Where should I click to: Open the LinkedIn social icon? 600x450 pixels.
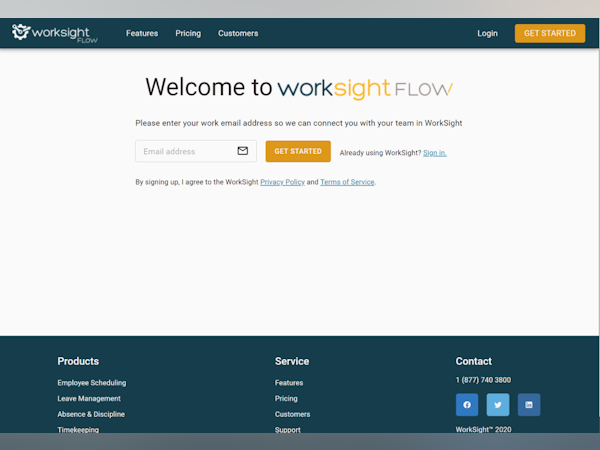pyautogui.click(x=529, y=404)
